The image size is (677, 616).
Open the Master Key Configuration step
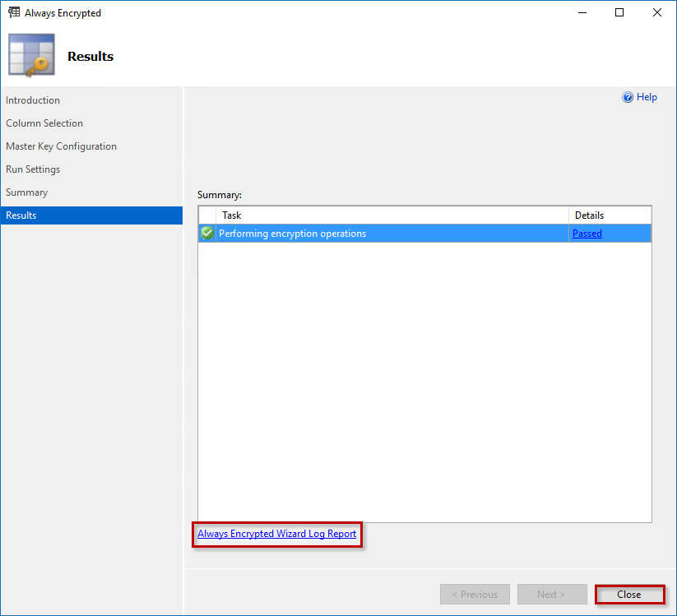pos(62,146)
